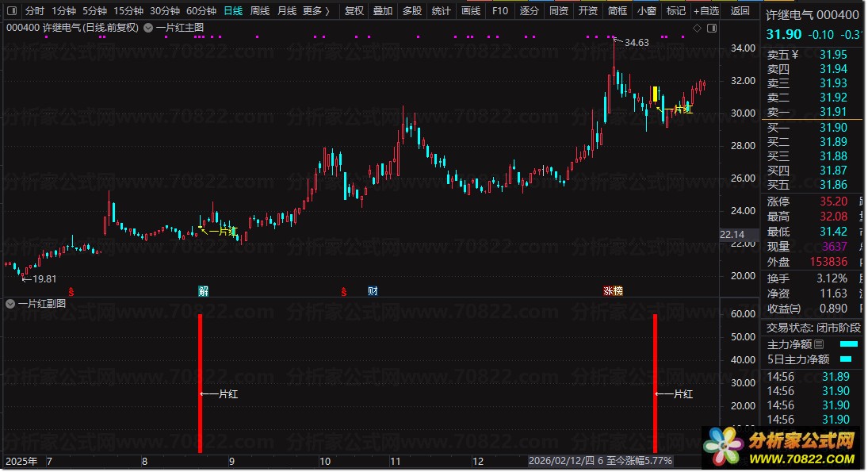Image resolution: width=868 pixels, height=472 pixels.
Task: Select the 60分钟 period
Action: [x=201, y=10]
